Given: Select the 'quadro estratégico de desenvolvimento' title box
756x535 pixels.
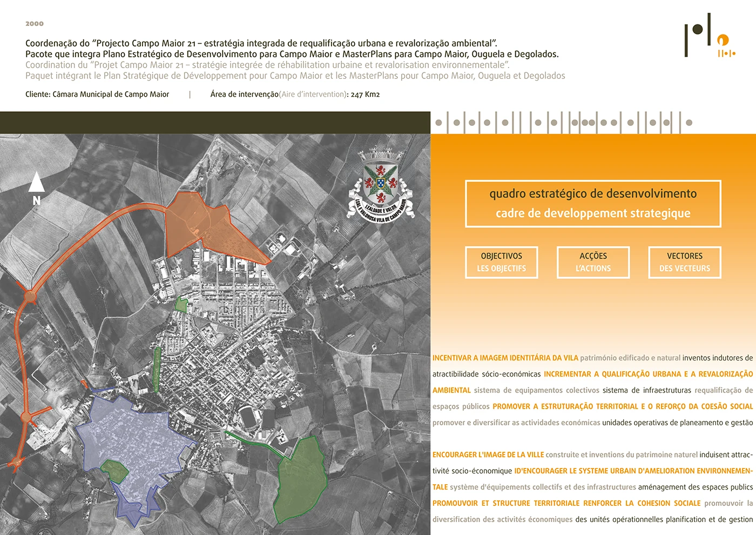Looking at the screenshot, I should [593, 203].
